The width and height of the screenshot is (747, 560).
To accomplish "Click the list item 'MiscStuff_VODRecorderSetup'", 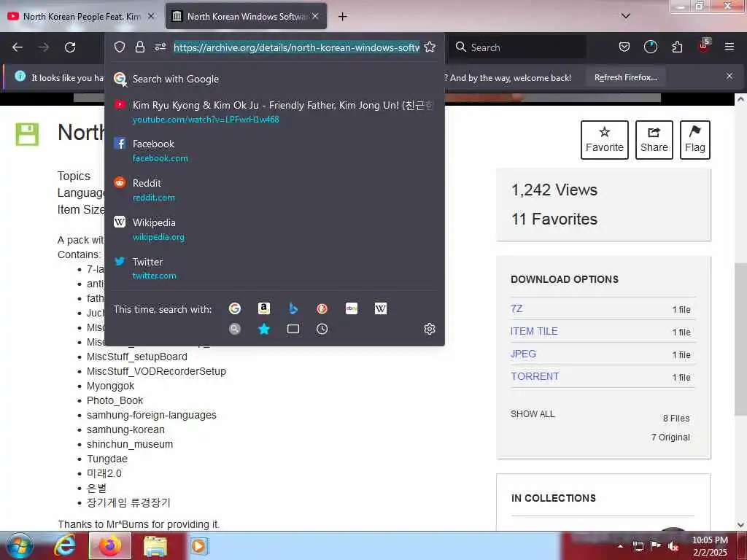I will 156,371.
